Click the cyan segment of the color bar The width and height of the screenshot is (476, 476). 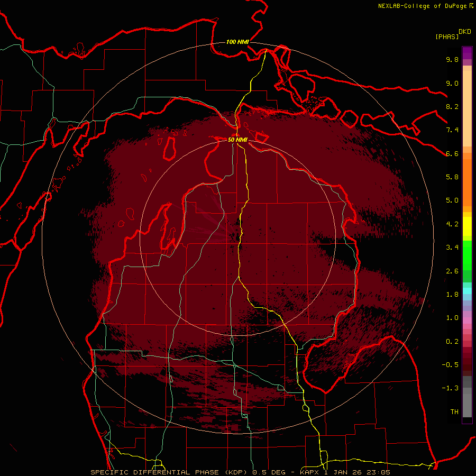pyautogui.click(x=467, y=291)
